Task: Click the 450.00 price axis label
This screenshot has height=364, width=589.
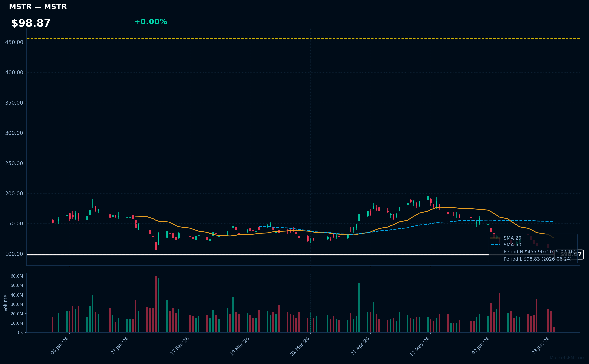Action: click(14, 42)
